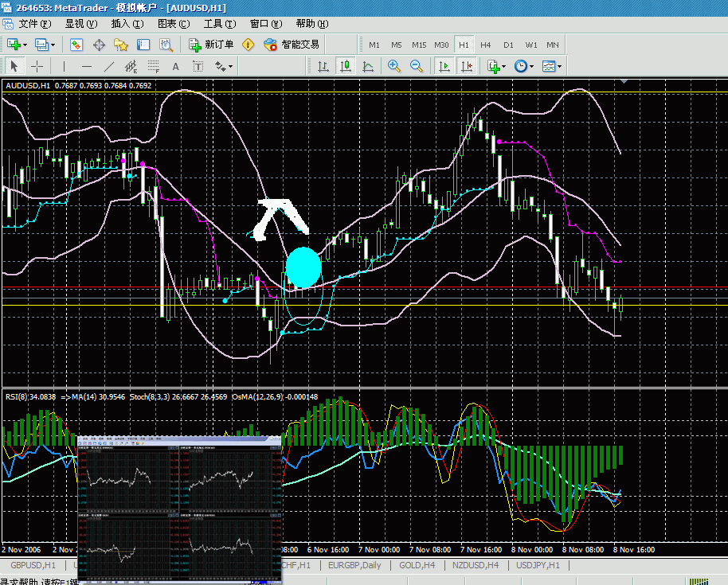Toggle chart shift from right edge
The height and width of the screenshot is (585, 728).
pos(467,67)
